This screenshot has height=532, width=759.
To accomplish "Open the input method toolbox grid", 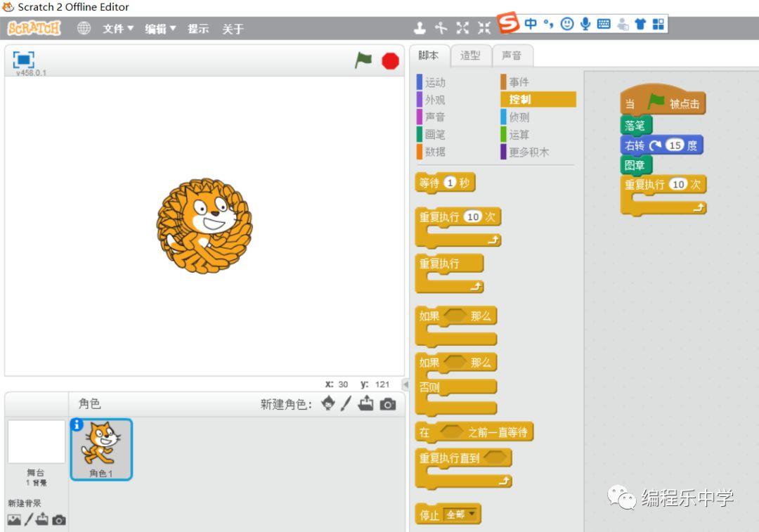I will pos(659,24).
